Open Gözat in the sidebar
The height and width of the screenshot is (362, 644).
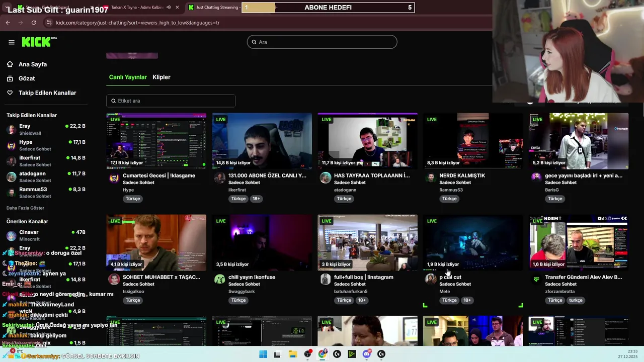(27, 78)
